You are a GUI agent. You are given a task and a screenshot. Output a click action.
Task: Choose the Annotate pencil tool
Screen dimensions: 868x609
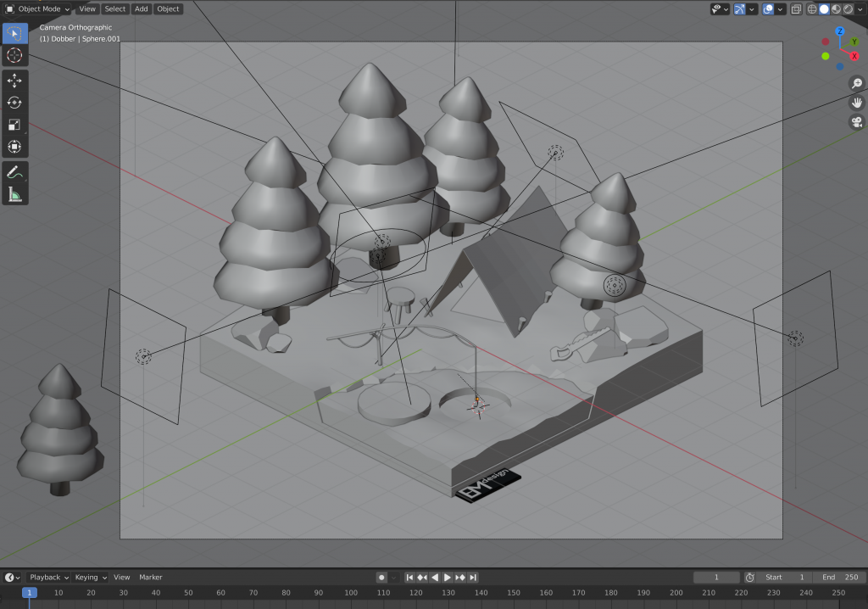(x=14, y=172)
